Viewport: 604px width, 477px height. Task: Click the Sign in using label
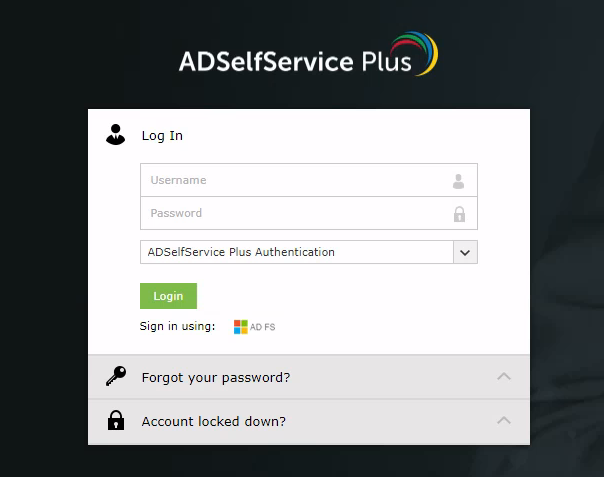pyautogui.click(x=177, y=326)
